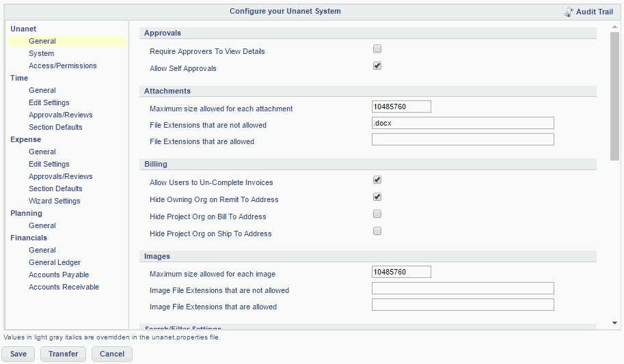Open Section Defaults under Expense
The width and height of the screenshot is (624, 364).
tap(55, 188)
